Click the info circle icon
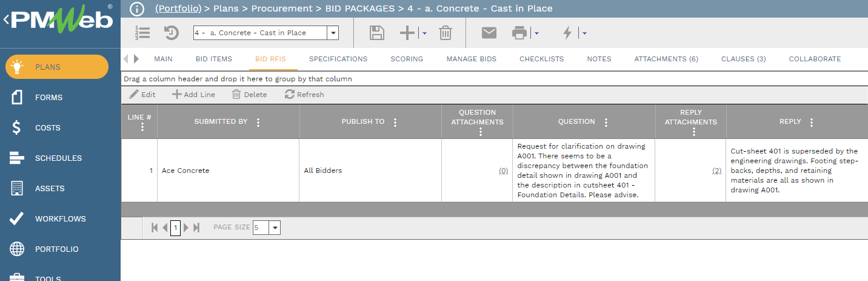This screenshot has height=281, width=868. pos(138,8)
